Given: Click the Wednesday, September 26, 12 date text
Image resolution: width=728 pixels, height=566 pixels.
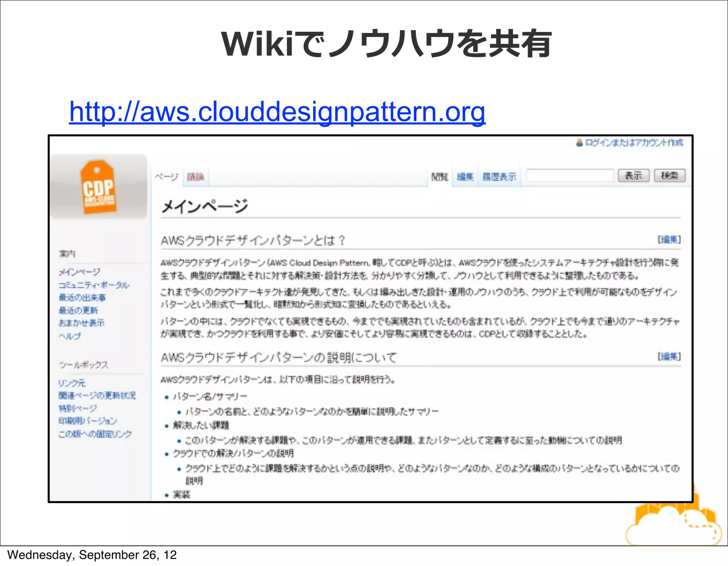Looking at the screenshot, I should click(x=92, y=555).
